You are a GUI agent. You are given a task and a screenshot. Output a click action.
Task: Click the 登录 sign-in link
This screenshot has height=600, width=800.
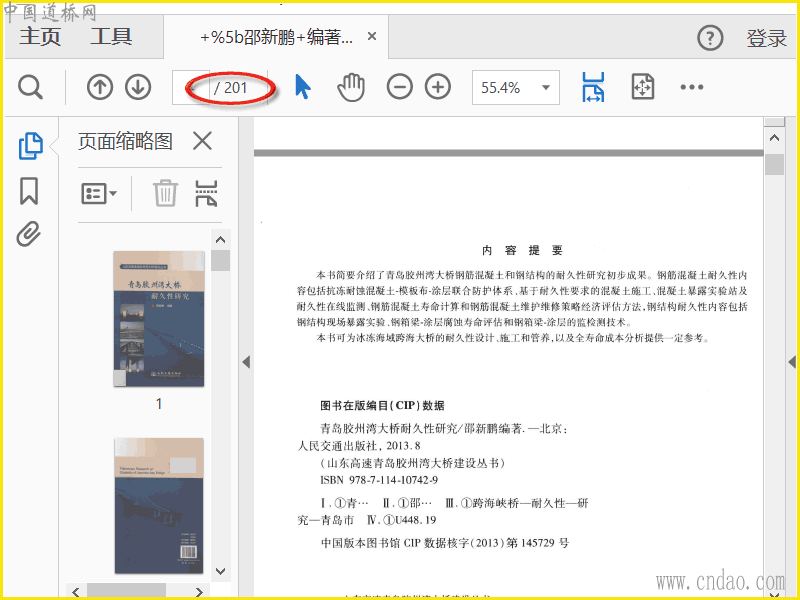[766, 38]
